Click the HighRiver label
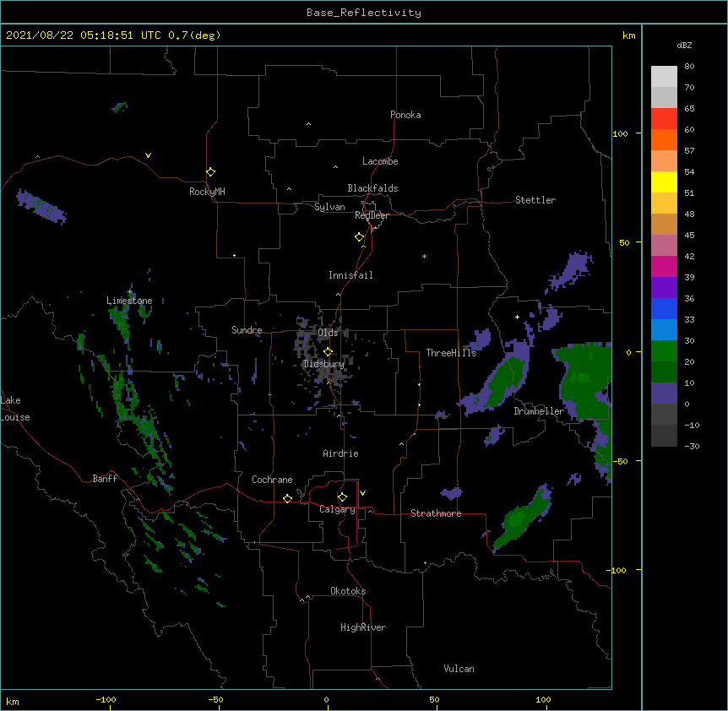Viewport: 728px width, 711px height. 363,627
